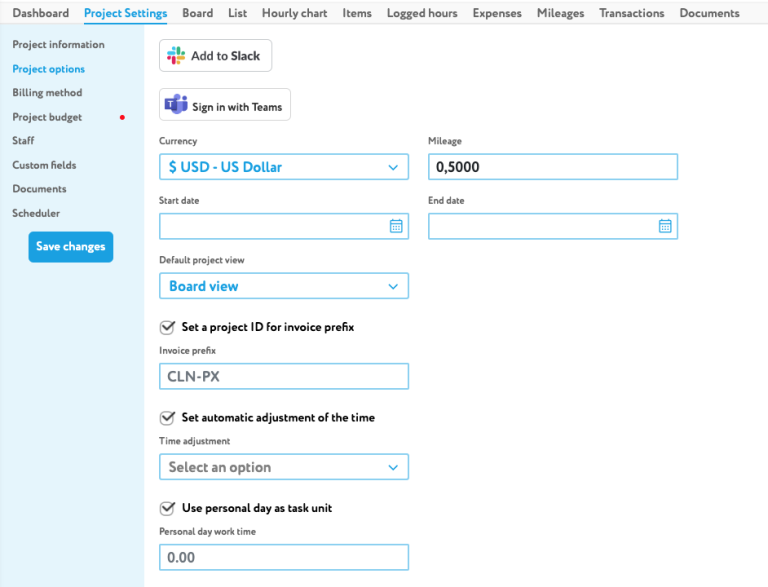
Task: Select Project options in the sidebar
Action: [48, 69]
